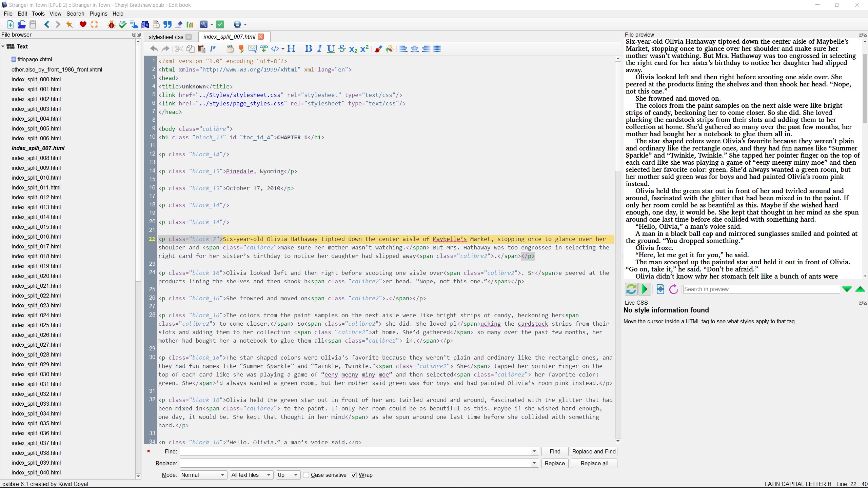Run spell check (ABC checkmark icon)
The width and height of the screenshot is (868, 488).
pyautogui.click(x=123, y=24)
